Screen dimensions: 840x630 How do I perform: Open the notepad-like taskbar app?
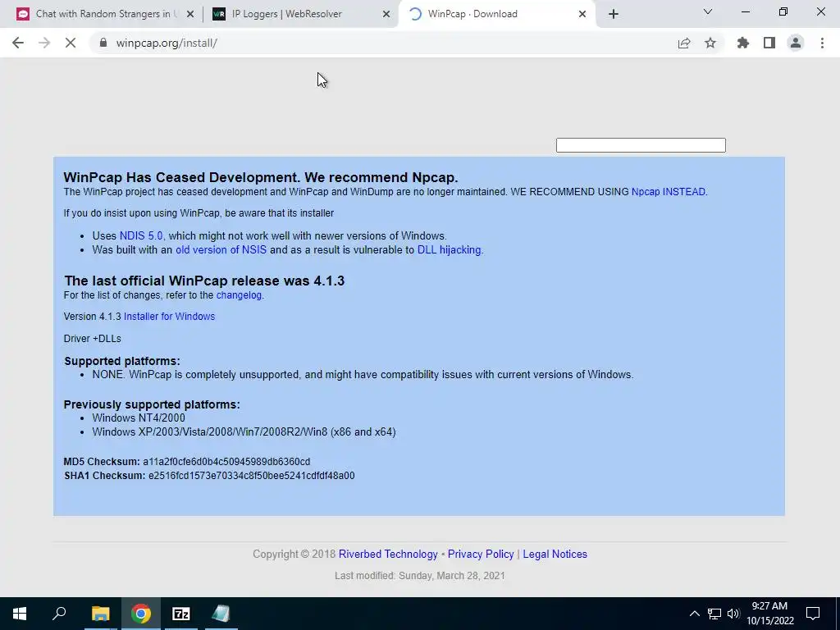point(221,614)
